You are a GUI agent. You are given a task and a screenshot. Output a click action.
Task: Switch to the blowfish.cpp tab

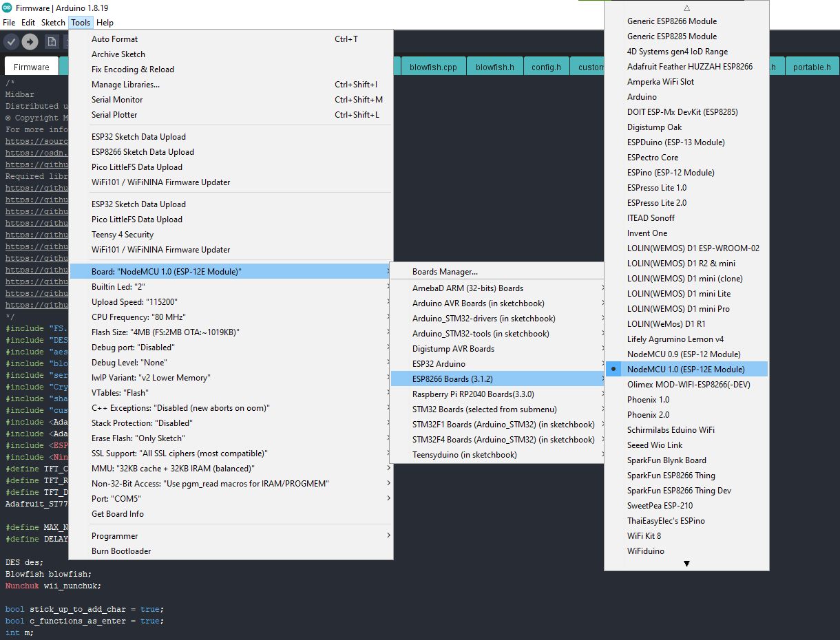point(433,67)
